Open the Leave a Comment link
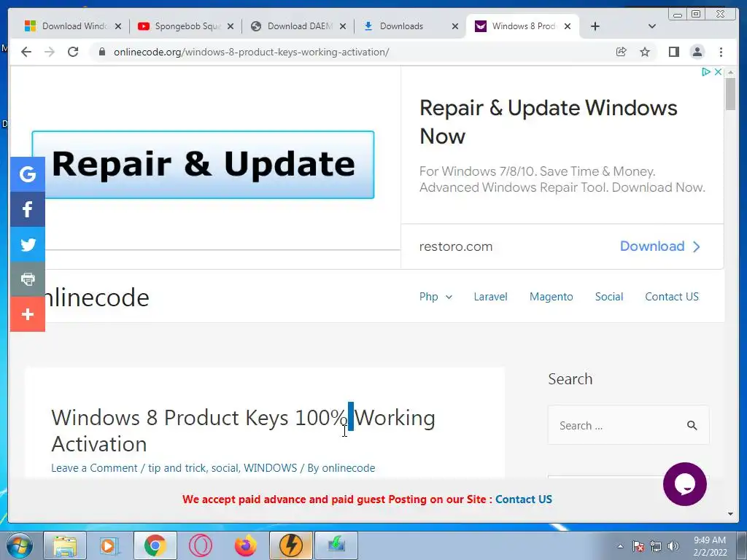This screenshot has height=560, width=747. tap(94, 468)
